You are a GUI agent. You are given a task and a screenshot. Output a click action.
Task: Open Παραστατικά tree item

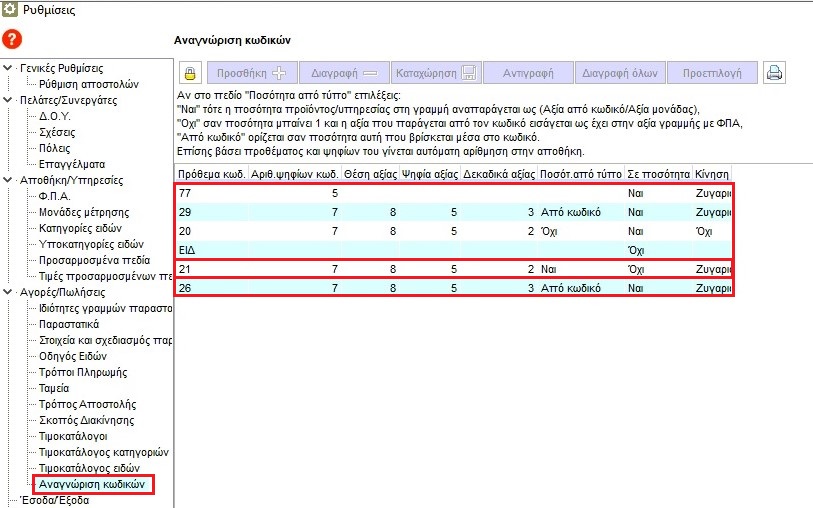[69, 324]
